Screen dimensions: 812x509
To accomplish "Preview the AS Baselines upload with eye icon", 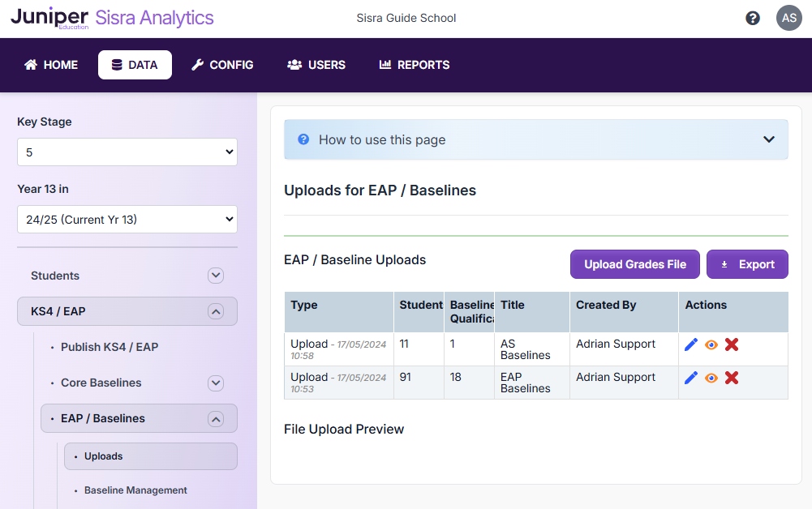I will point(711,344).
